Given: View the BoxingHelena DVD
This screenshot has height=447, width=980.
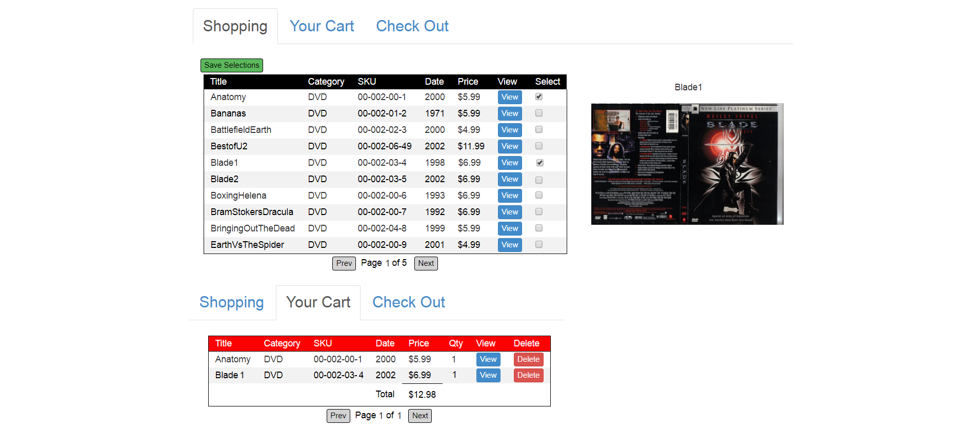Looking at the screenshot, I should 510,196.
